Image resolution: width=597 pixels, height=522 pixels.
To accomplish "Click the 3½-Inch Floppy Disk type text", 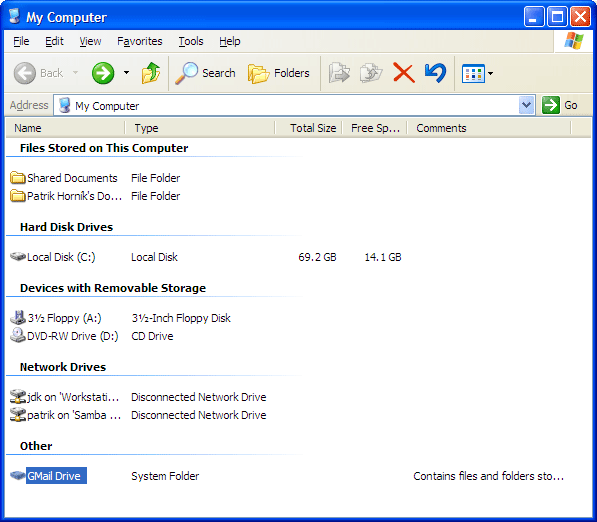I will [181, 318].
